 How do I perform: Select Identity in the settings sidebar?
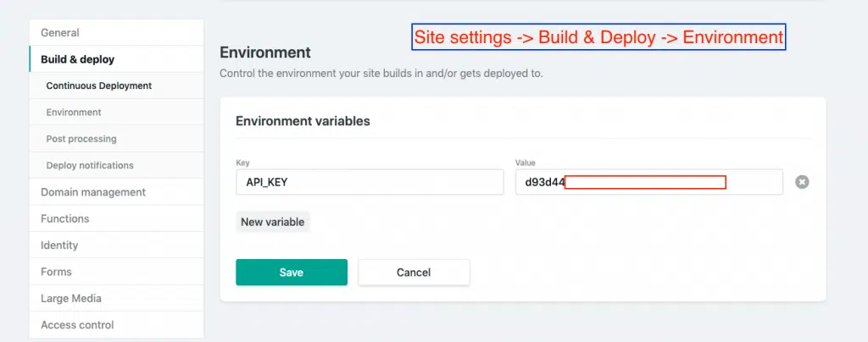59,245
